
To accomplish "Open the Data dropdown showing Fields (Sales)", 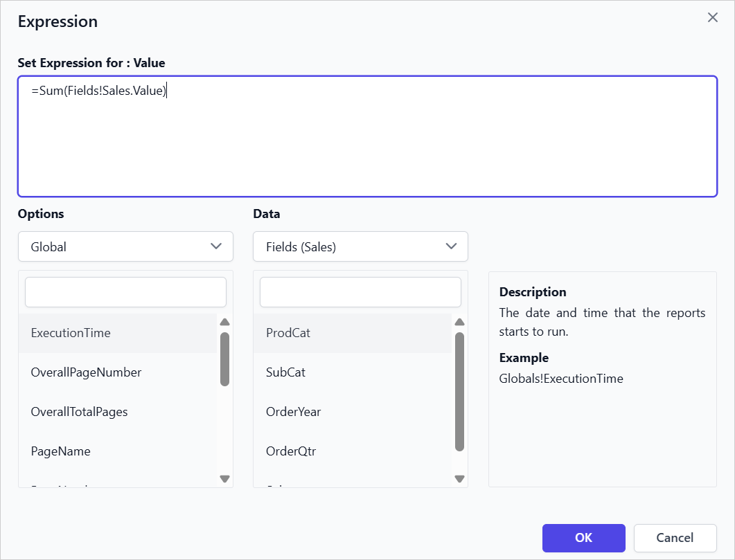I will [x=360, y=246].
